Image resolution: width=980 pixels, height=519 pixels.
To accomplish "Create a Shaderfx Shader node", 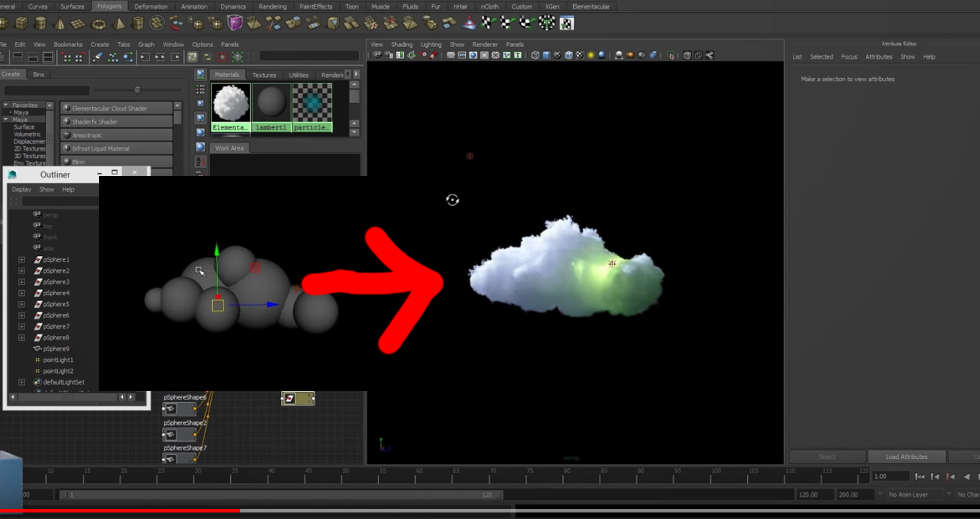I will (x=116, y=122).
